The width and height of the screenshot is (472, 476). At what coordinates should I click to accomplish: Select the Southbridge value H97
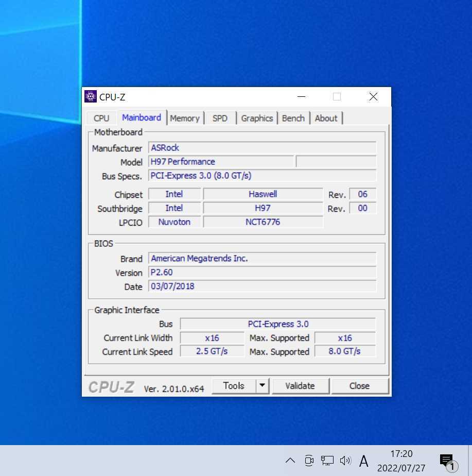point(263,208)
